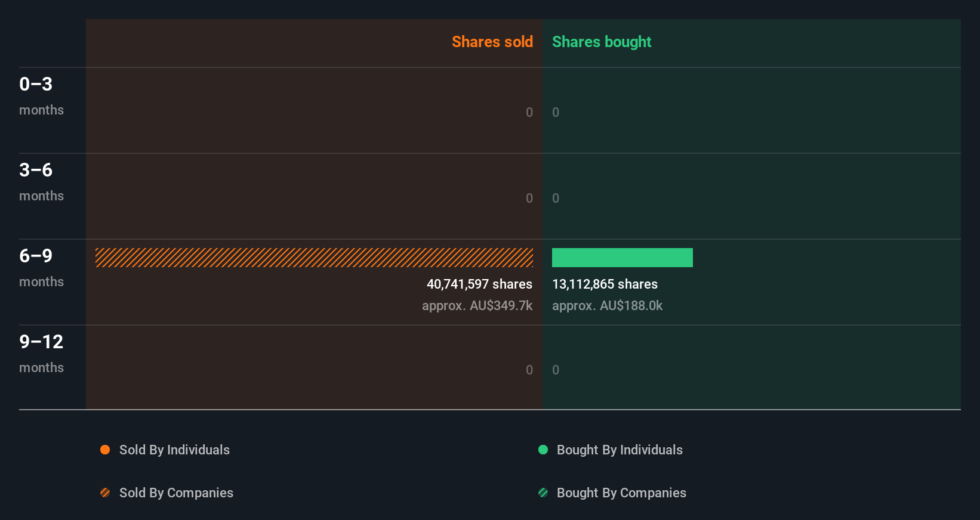This screenshot has width=980, height=520.
Task: Toggle the Bought By Individuals legend label
Action: [620, 450]
